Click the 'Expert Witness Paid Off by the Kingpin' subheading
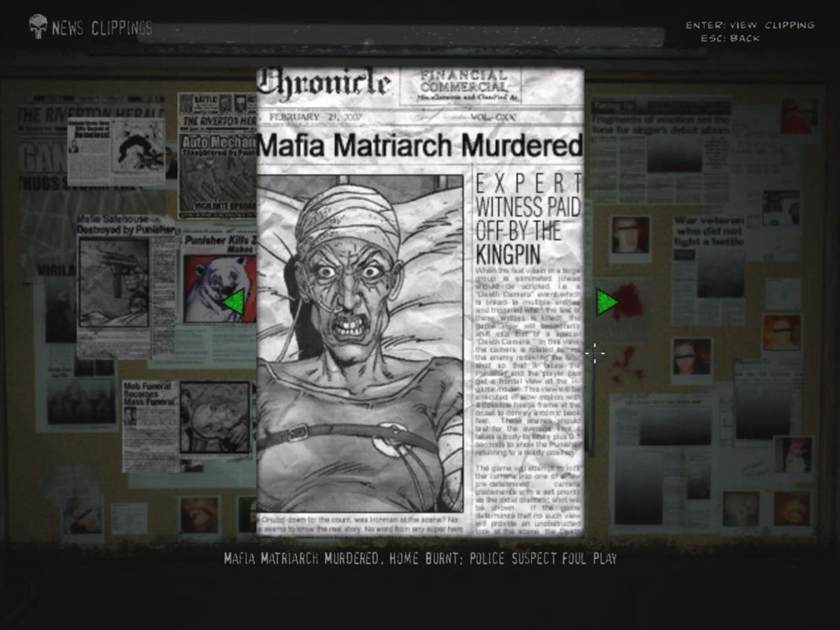This screenshot has width=840, height=630. pos(528,219)
